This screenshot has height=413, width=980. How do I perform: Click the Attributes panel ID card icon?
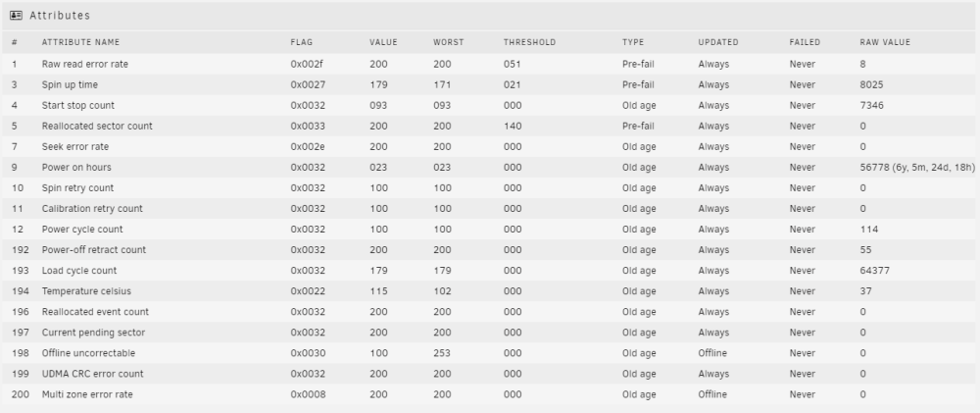(x=17, y=15)
